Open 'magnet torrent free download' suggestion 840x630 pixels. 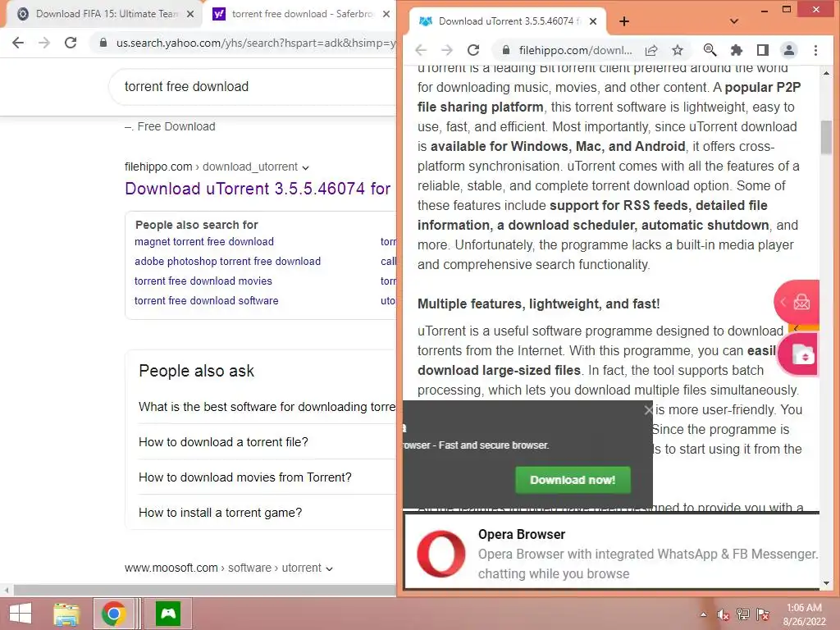click(204, 242)
